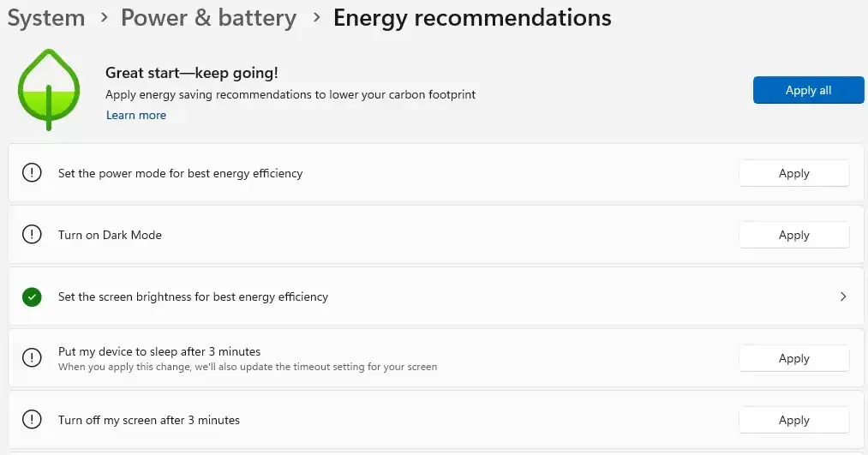868x455 pixels.
Task: Click the warning icon beside power mode recommendation
Action: pos(32,173)
